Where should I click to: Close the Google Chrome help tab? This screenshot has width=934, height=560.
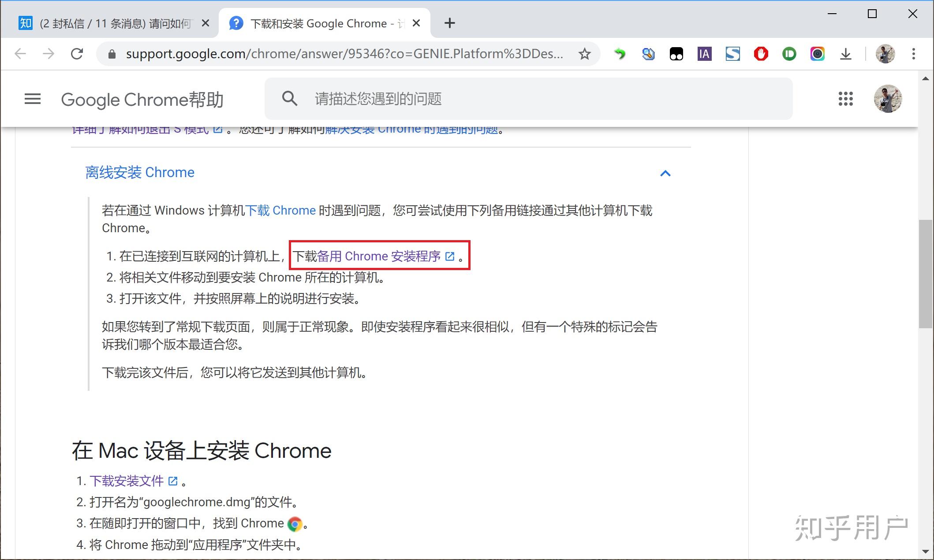416,23
